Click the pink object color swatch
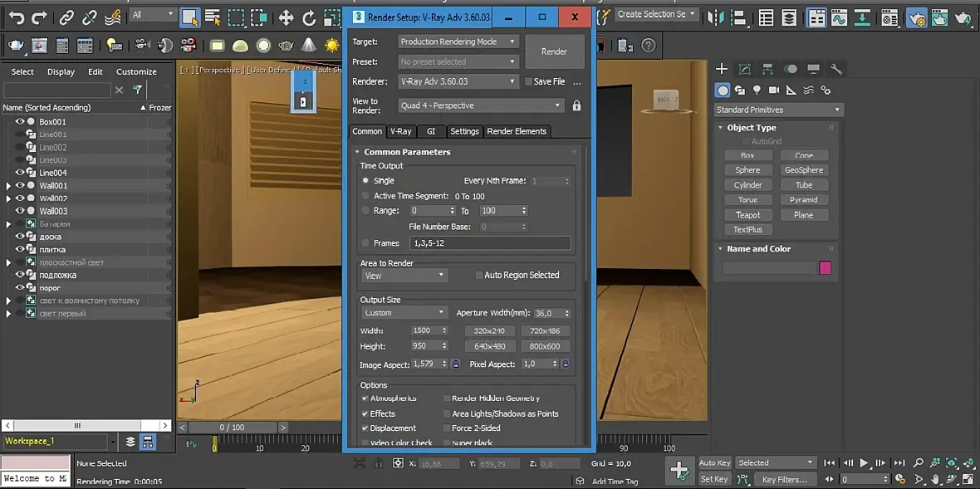 (825, 268)
